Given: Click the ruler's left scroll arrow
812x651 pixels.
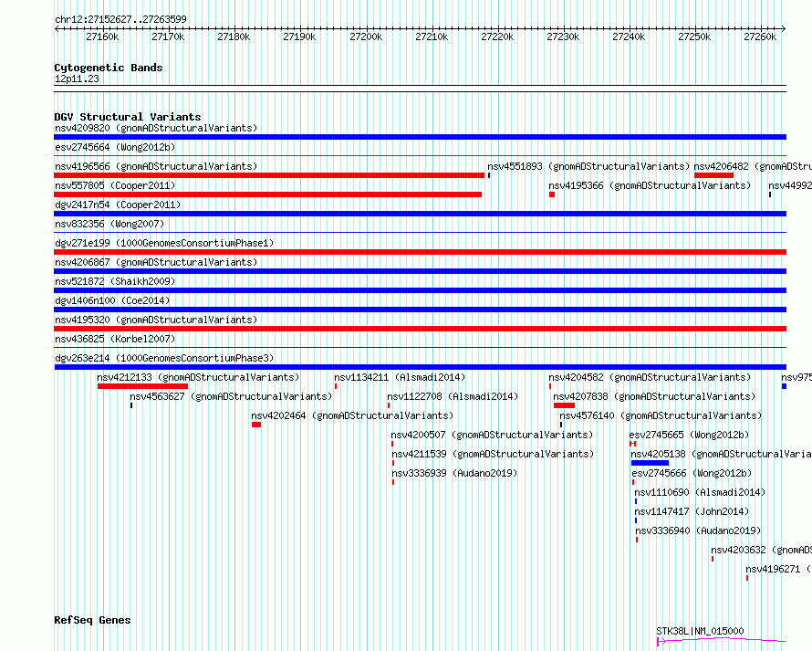Looking at the screenshot, I should pyautogui.click(x=57, y=28).
